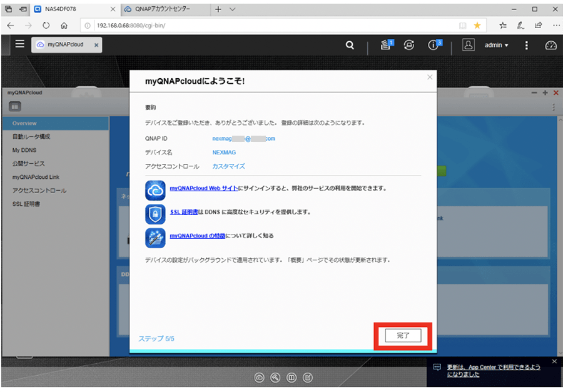
Task: Click the QTS search magnifier icon
Action: tap(350, 45)
